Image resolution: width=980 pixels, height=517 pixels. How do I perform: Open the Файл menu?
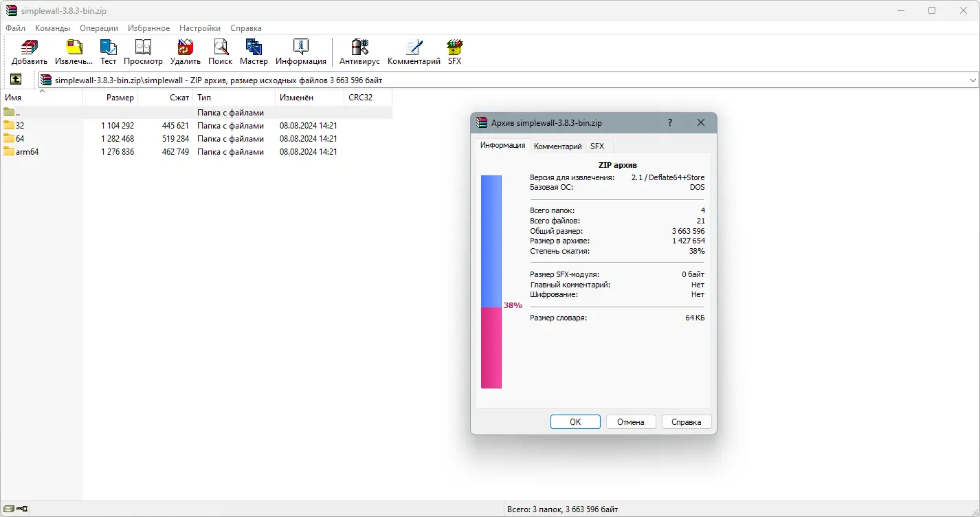[15, 28]
